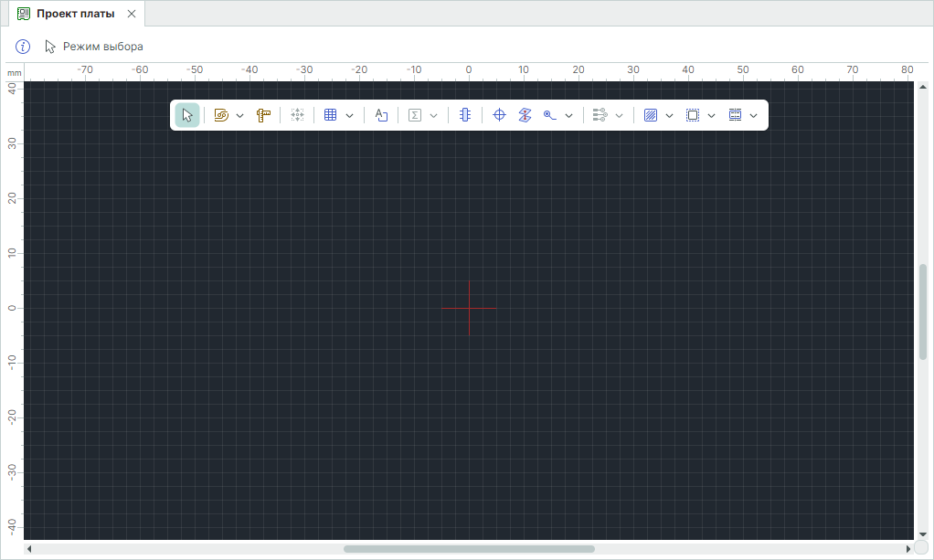The height and width of the screenshot is (560, 934).
Task: Click the horizontal scrollbar thumb
Action: pos(468,549)
